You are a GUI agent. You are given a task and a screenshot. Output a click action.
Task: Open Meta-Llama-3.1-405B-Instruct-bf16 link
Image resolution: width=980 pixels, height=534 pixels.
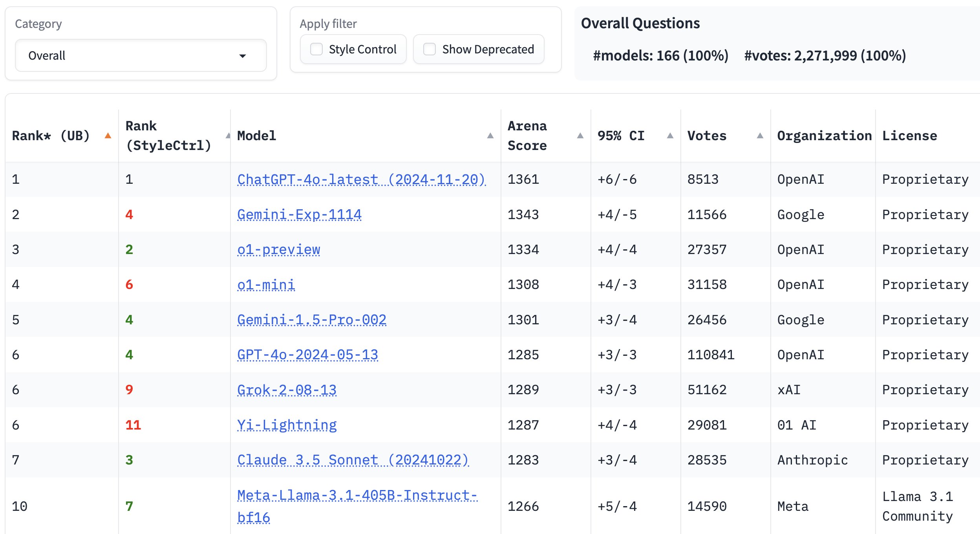coord(357,507)
